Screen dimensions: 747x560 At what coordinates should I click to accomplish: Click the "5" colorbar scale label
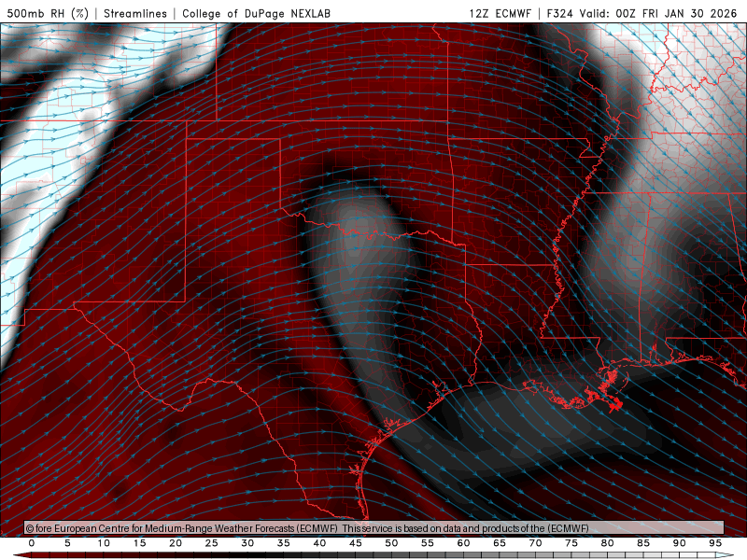click(67, 543)
